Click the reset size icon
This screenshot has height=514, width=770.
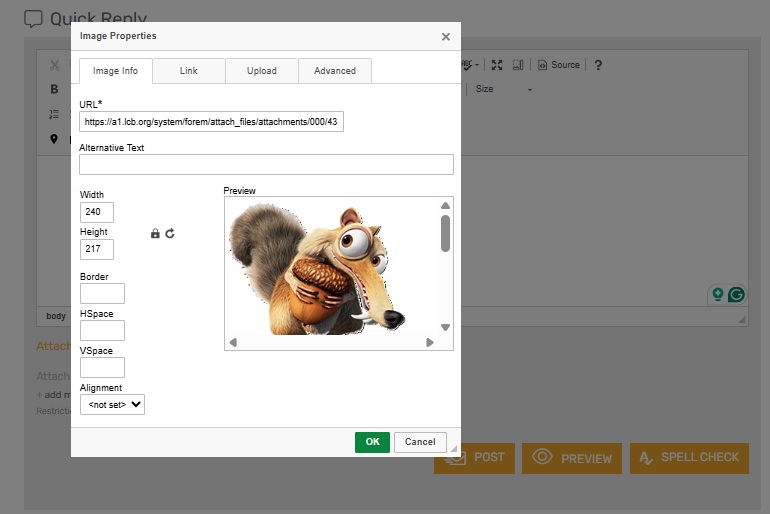(170, 233)
